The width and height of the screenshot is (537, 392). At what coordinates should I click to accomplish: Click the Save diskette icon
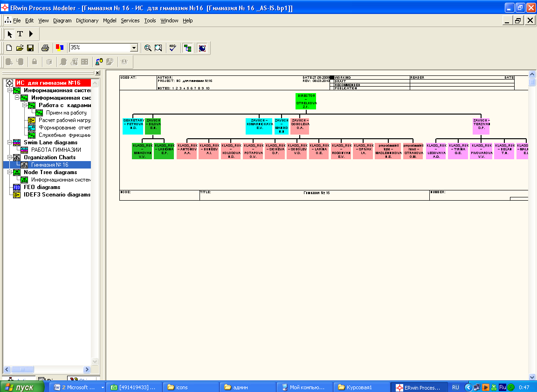click(30, 48)
